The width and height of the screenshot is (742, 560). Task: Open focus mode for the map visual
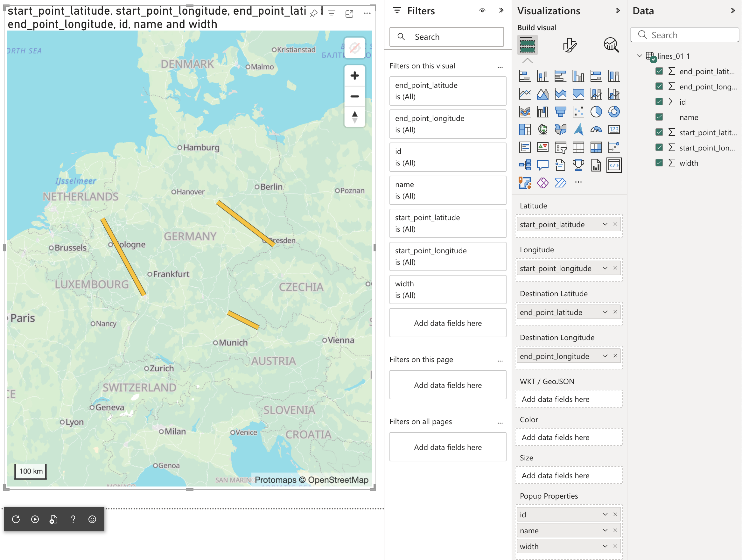click(x=349, y=14)
